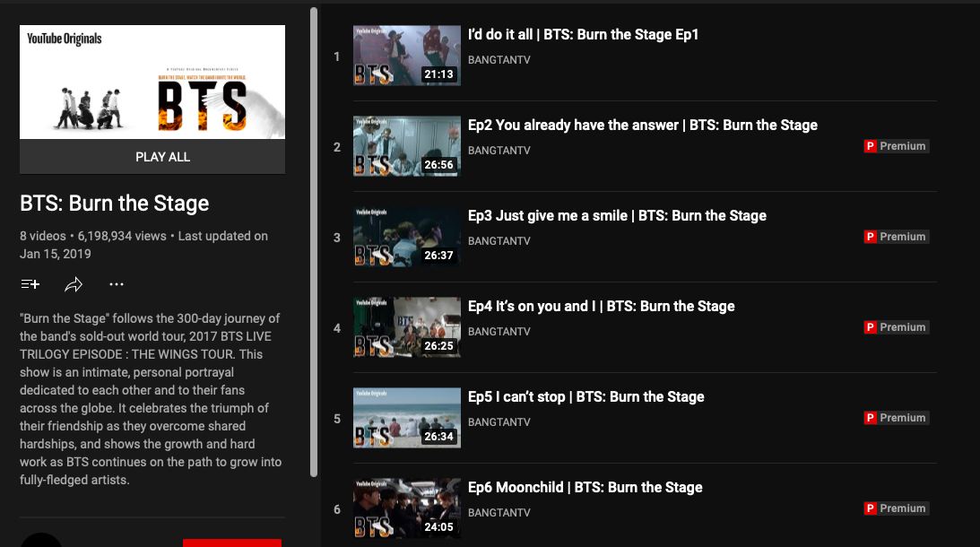Save playlist with the add-to-library icon

(30, 284)
